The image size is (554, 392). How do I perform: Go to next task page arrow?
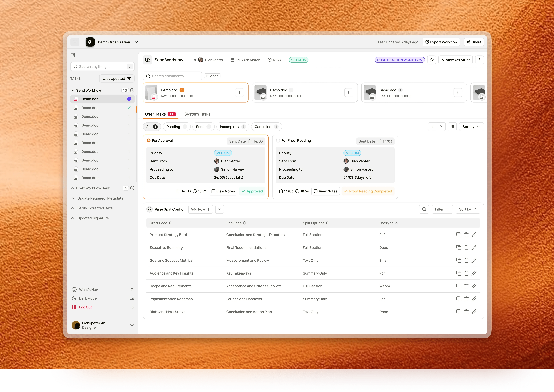click(x=441, y=127)
